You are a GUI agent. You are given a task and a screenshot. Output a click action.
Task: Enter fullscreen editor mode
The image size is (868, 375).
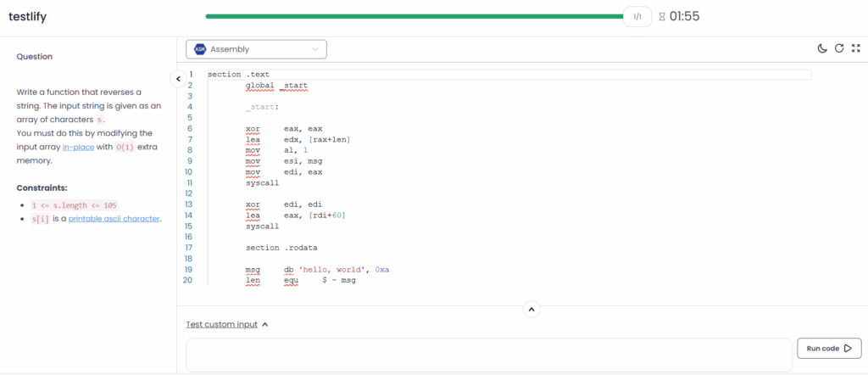point(856,48)
